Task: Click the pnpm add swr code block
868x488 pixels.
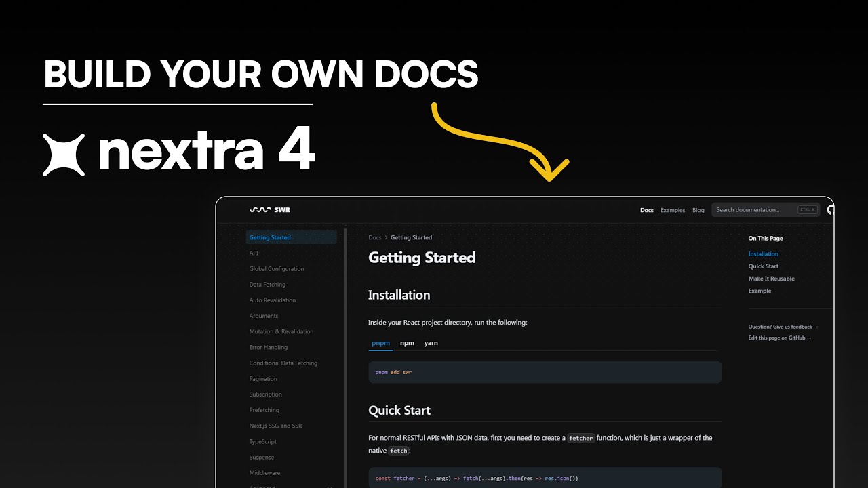Action: pyautogui.click(x=545, y=372)
